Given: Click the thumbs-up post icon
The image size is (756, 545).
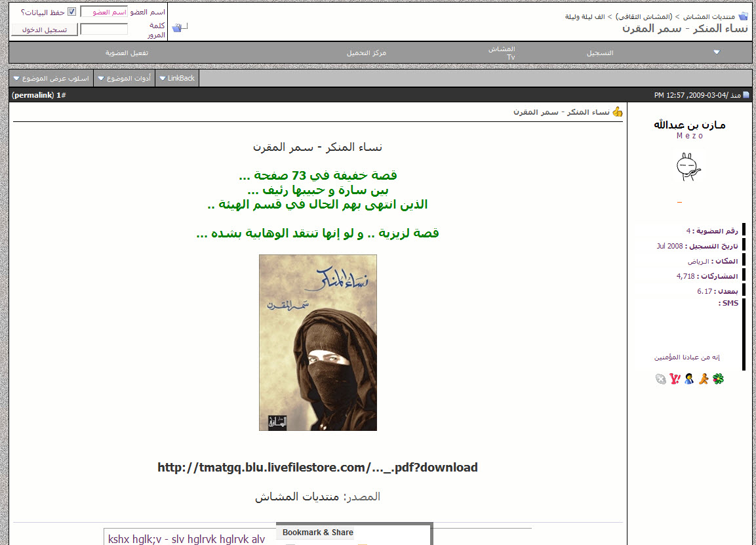Looking at the screenshot, I should click(x=618, y=112).
